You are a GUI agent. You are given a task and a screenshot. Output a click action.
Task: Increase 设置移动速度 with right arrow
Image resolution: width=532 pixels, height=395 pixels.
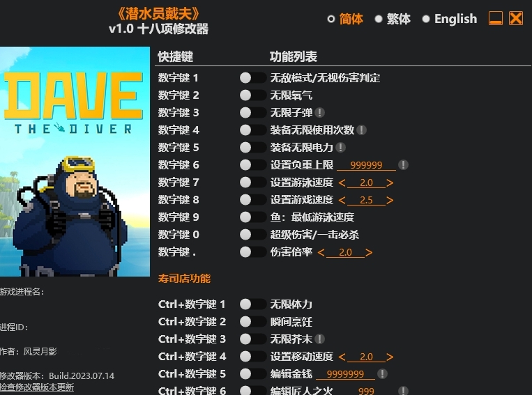tap(390, 357)
